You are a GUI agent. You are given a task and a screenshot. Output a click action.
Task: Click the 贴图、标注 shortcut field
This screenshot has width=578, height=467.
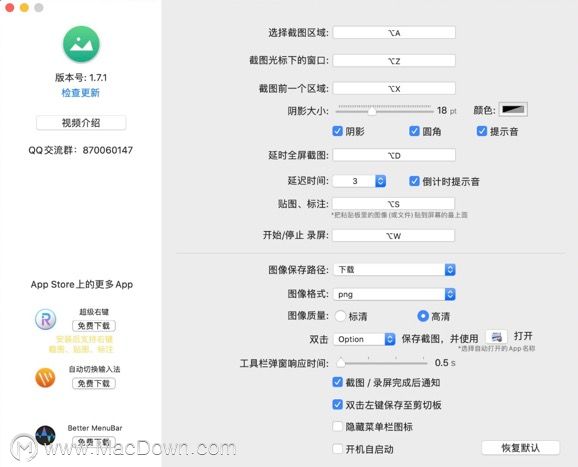tap(393, 204)
